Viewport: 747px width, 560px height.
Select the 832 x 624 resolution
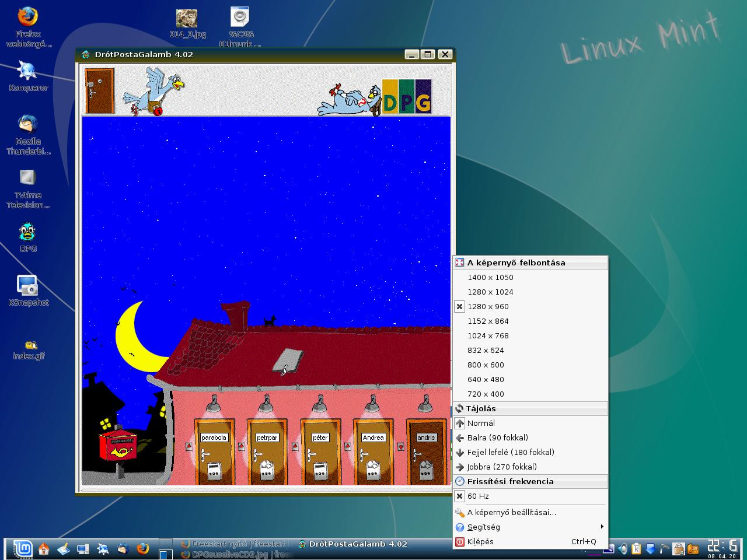tap(530, 351)
